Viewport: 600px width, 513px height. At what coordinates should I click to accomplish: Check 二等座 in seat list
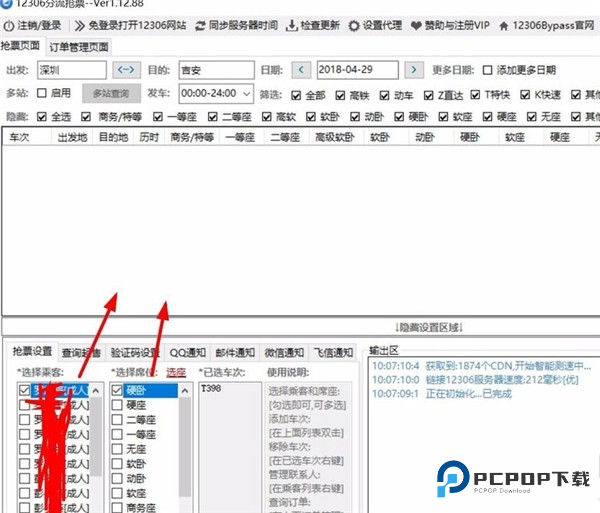pyautogui.click(x=117, y=420)
